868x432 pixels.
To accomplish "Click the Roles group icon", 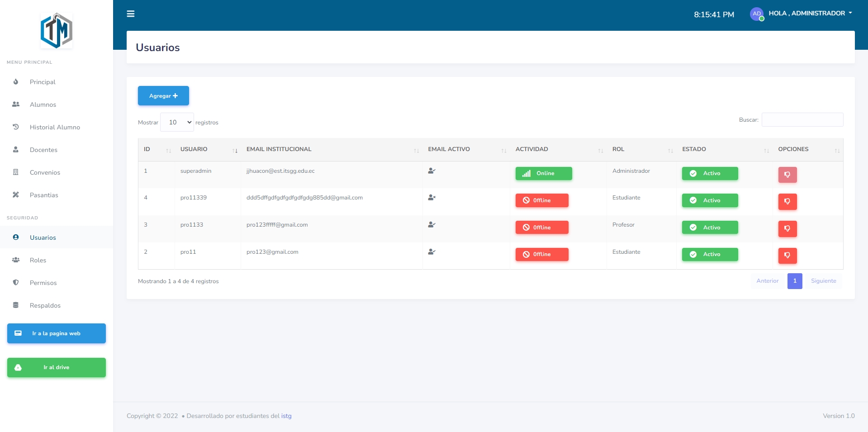I will tap(16, 260).
